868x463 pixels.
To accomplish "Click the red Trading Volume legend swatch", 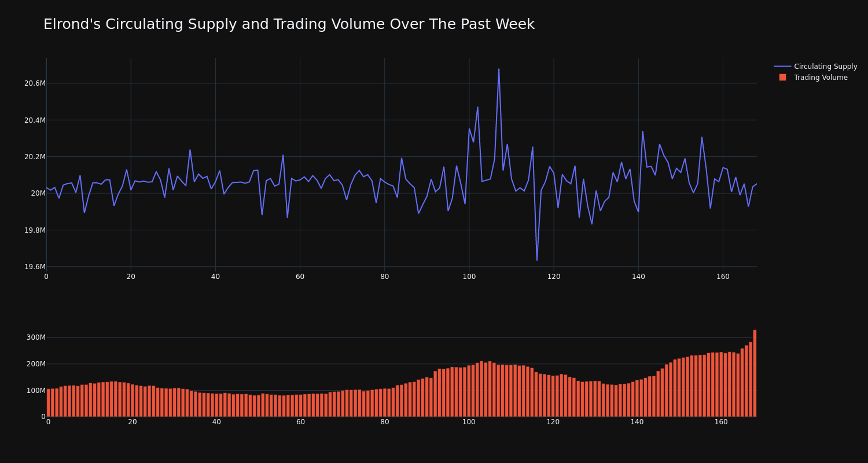I will (782, 78).
